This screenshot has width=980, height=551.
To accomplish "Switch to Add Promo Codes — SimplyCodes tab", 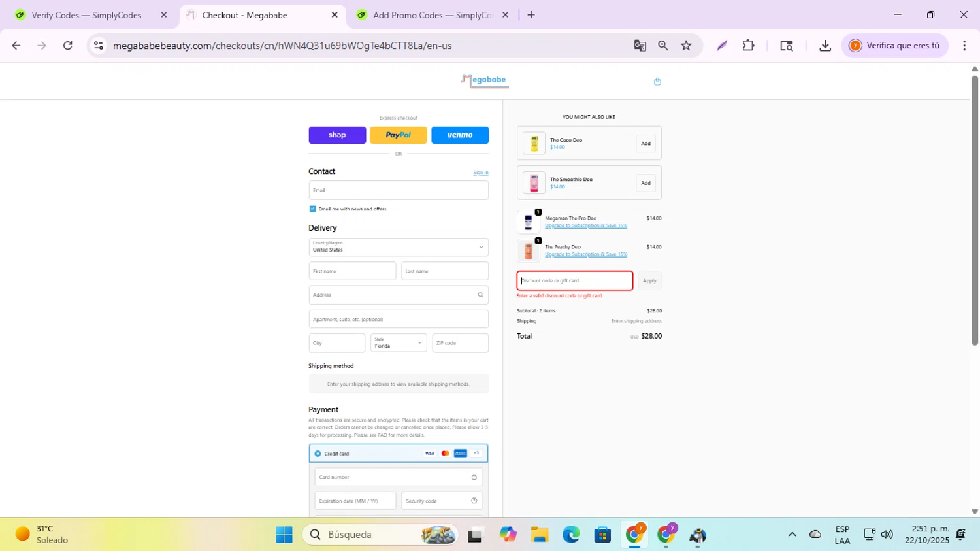I will point(432,15).
